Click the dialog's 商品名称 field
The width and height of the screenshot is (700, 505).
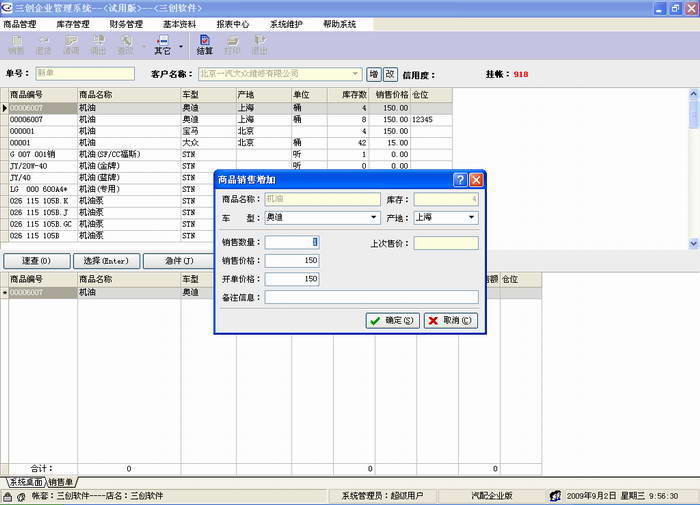pos(322,199)
